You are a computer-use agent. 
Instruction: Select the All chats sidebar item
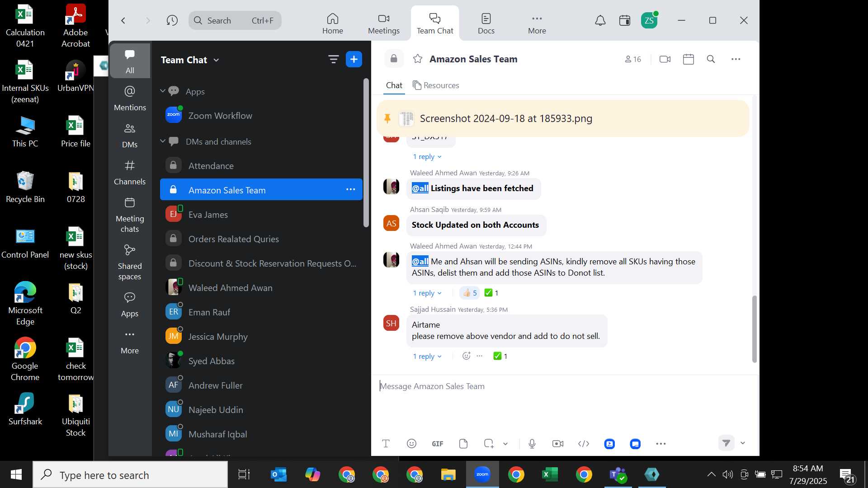tap(130, 61)
